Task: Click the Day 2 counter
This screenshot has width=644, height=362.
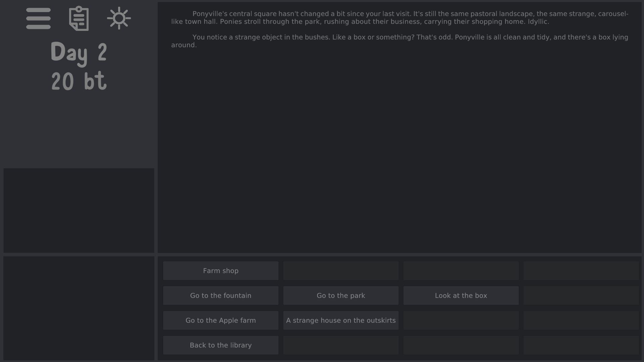Action: (x=79, y=52)
